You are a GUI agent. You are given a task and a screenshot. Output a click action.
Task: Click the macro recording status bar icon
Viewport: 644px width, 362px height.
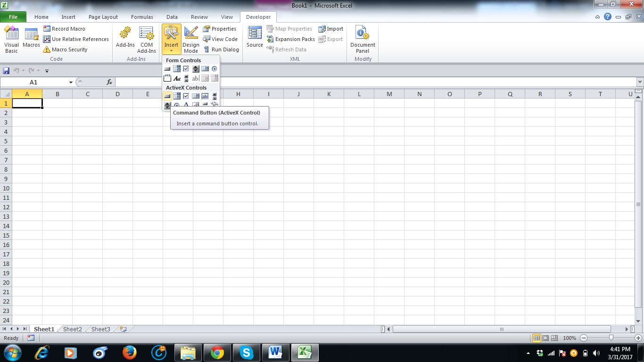click(x=31, y=338)
